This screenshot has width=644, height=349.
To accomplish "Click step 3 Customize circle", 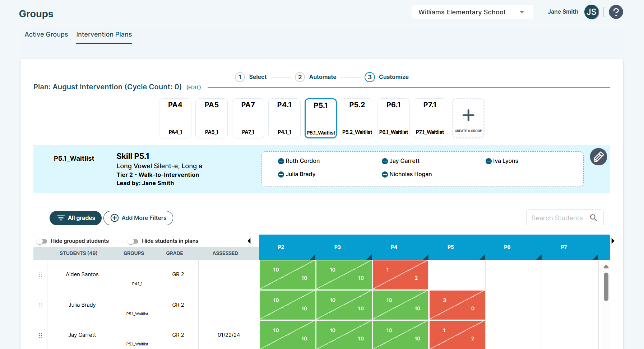I will pos(370,77).
